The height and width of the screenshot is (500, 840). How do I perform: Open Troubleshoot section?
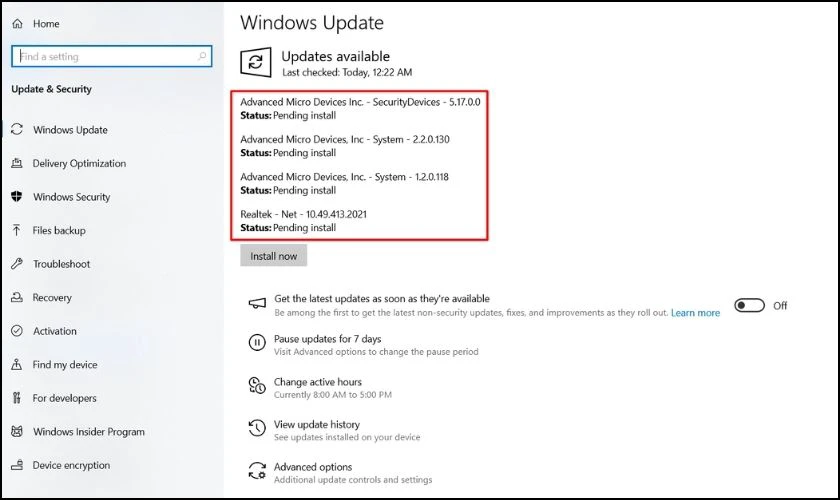click(x=62, y=264)
